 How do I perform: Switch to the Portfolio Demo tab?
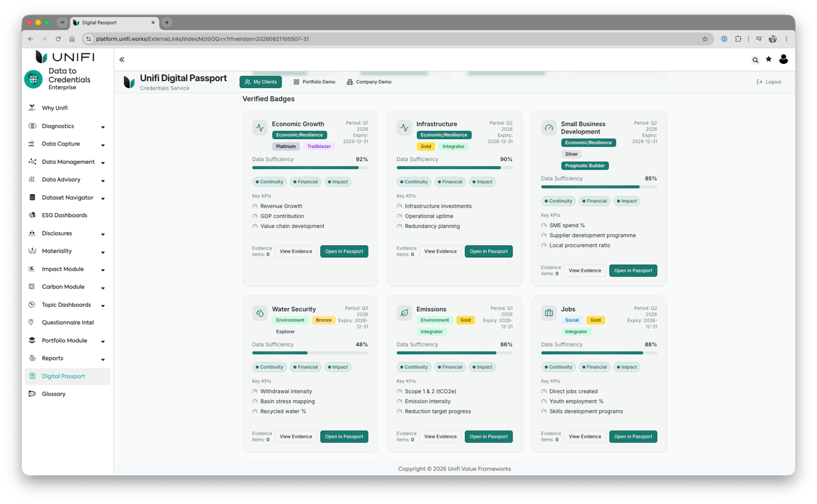(314, 82)
